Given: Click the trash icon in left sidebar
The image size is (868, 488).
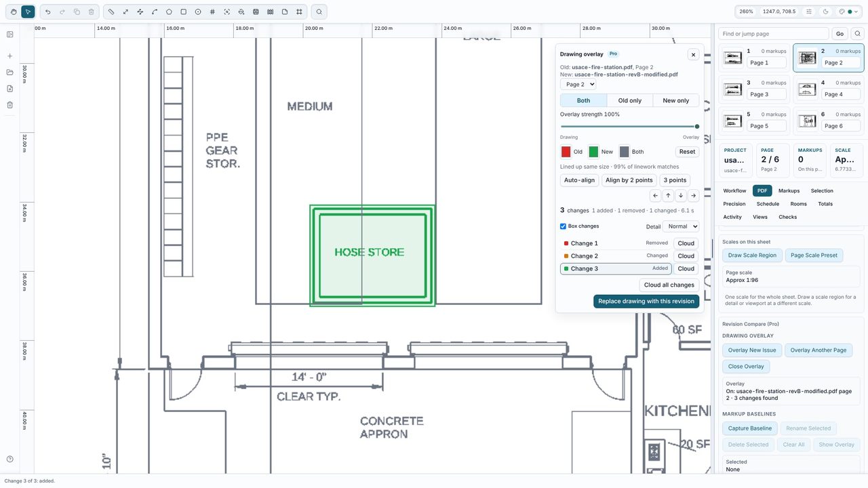Looking at the screenshot, I should pos(10,105).
